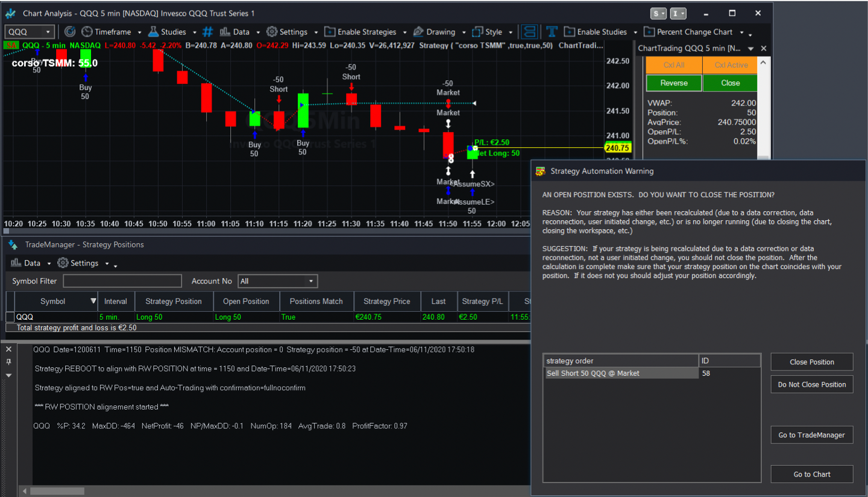
Task: Click the I button in chart title bar
Action: [x=679, y=13]
